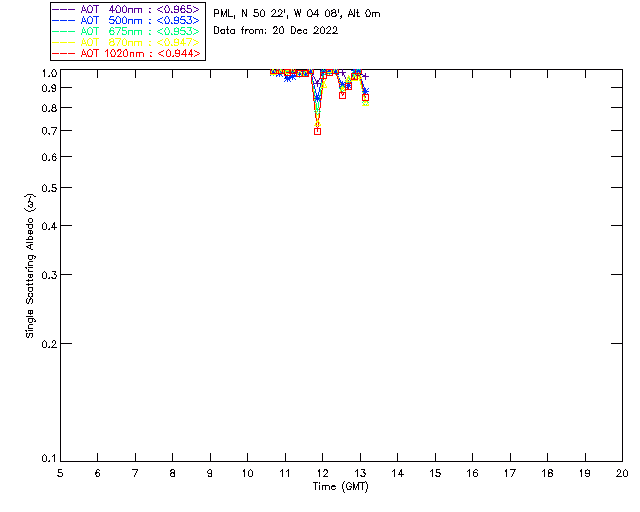The image size is (640, 512).
Task: Click the hour 15 x-axis tick label
Action: (435, 473)
